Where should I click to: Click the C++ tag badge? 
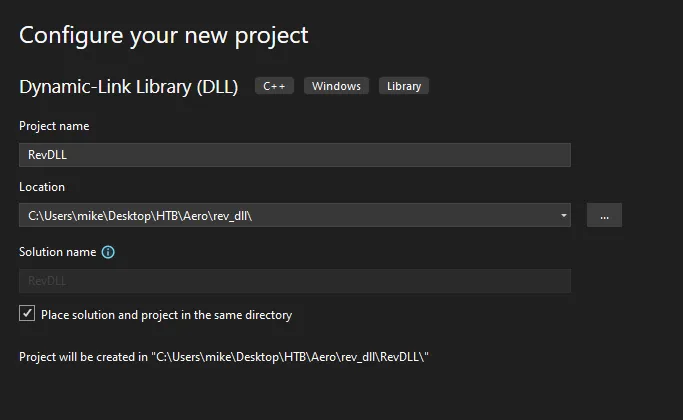(x=274, y=86)
